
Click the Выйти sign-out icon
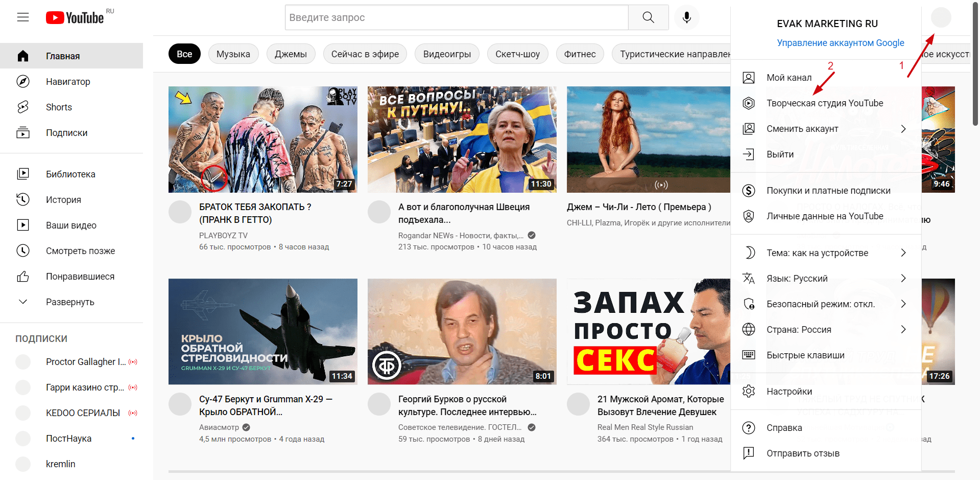749,154
